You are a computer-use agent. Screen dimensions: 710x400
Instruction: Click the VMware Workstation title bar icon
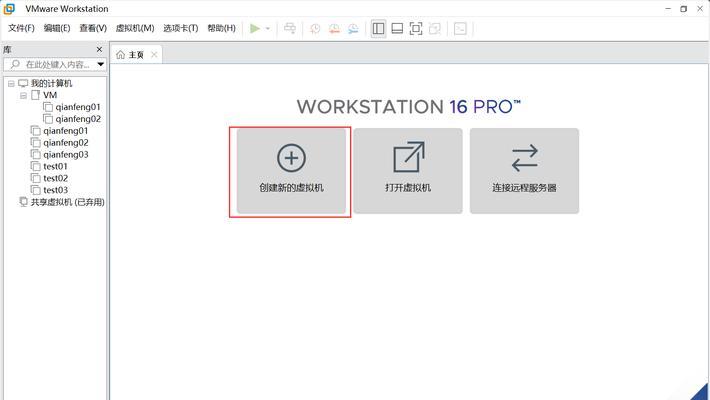click(9, 9)
